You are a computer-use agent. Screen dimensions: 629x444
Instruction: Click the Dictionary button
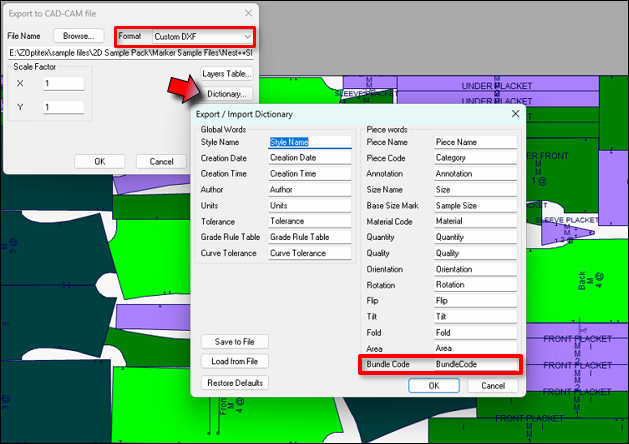click(226, 94)
